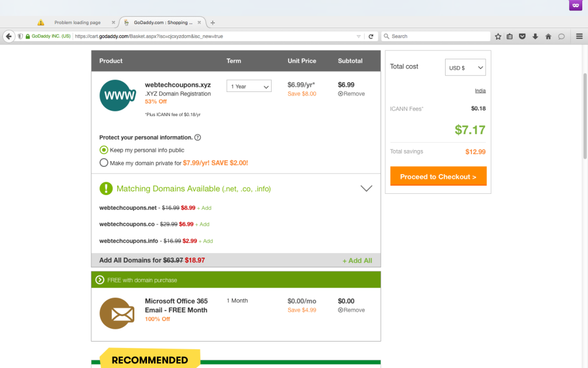Select Keep my personal info public

(x=104, y=150)
